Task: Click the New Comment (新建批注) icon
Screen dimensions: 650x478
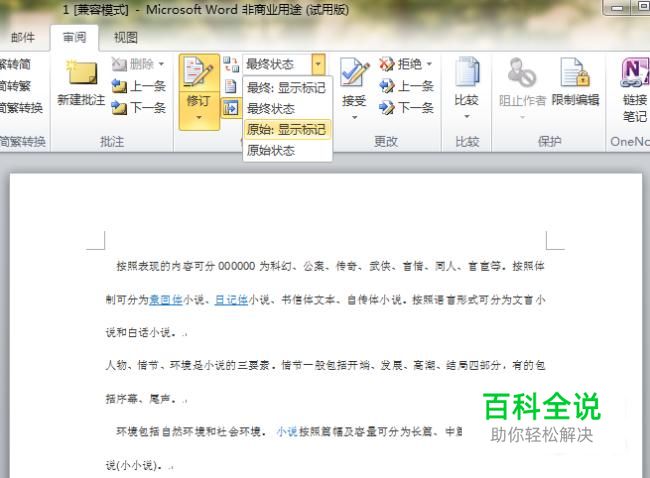Action: (81, 73)
